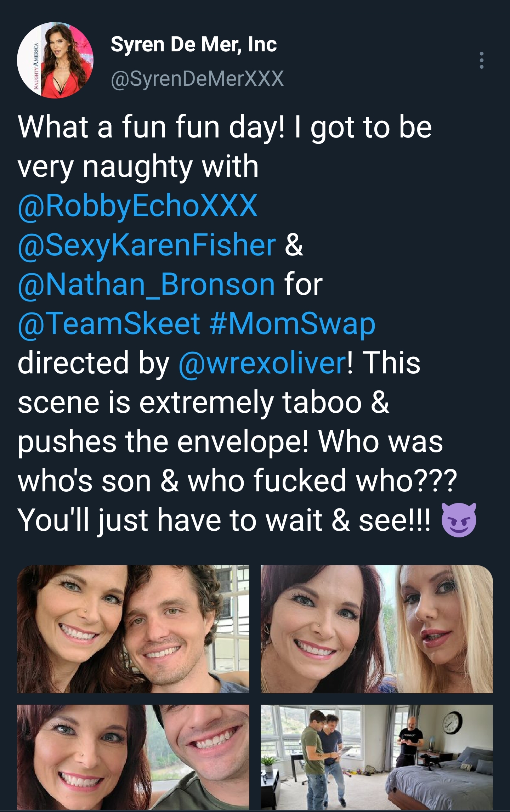Open the bedroom set photo with wall clock

tap(377, 757)
